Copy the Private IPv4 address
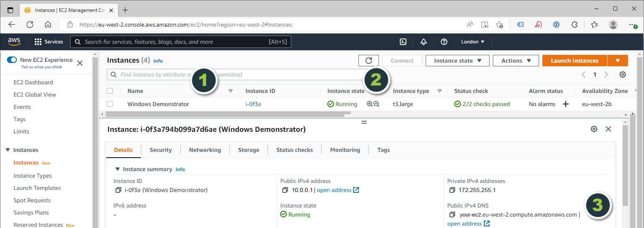 452,190
